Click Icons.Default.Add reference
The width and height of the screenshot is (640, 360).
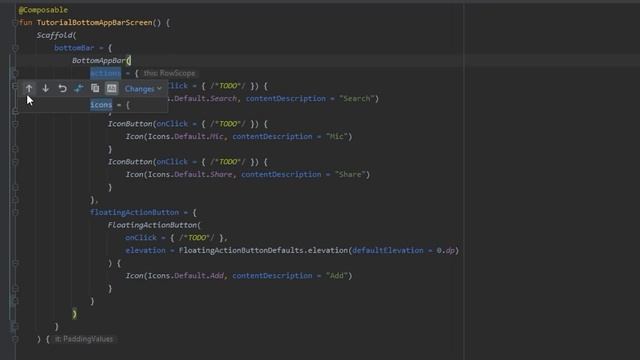pyautogui.click(x=185, y=276)
